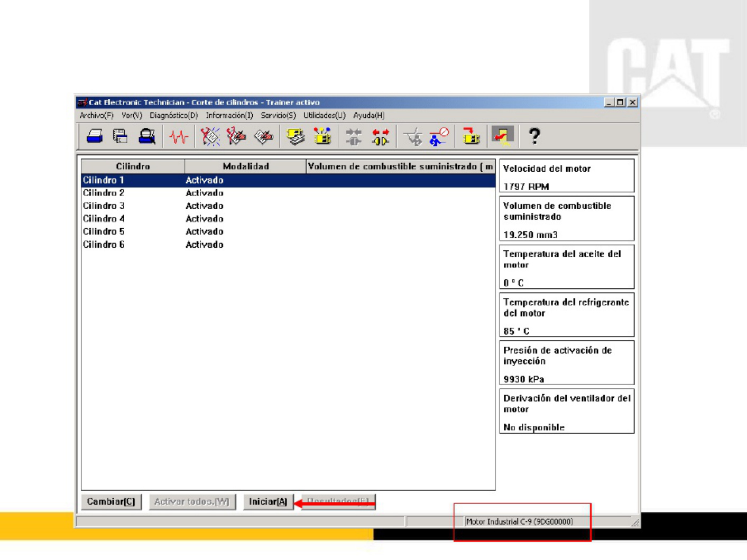Click the Cambiar[C] button

click(111, 501)
